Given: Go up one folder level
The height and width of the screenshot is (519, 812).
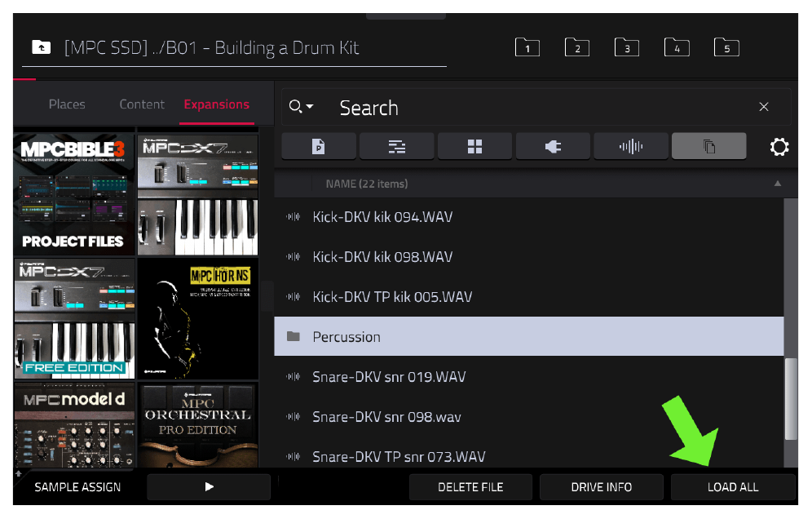Looking at the screenshot, I should [x=42, y=47].
